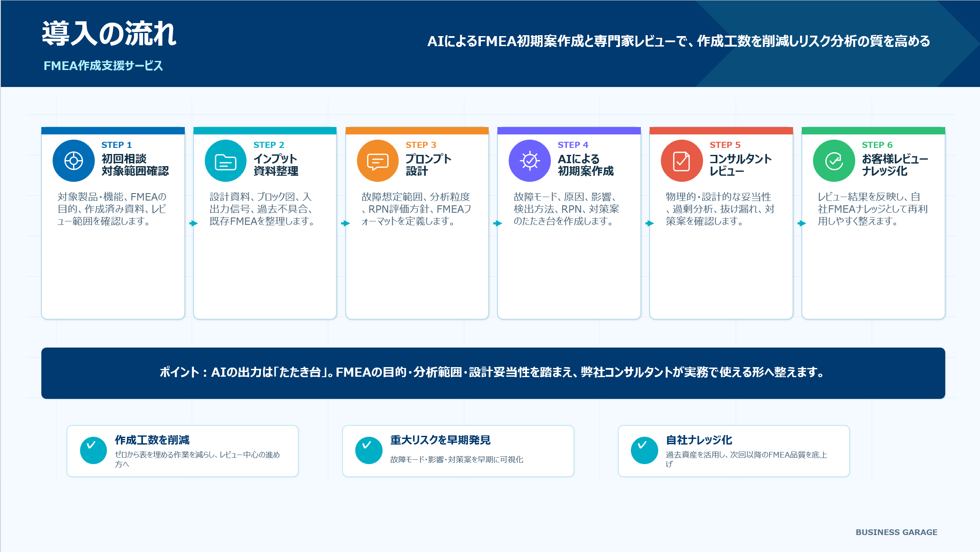Click the 重大リスクを早期発見 heading
Image resolution: width=980 pixels, height=552 pixels.
click(x=440, y=440)
